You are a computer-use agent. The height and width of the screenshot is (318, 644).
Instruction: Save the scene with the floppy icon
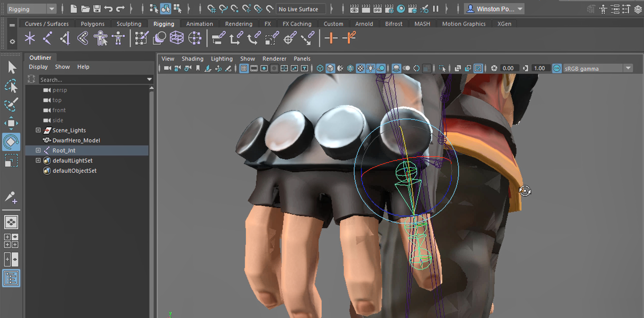point(97,9)
